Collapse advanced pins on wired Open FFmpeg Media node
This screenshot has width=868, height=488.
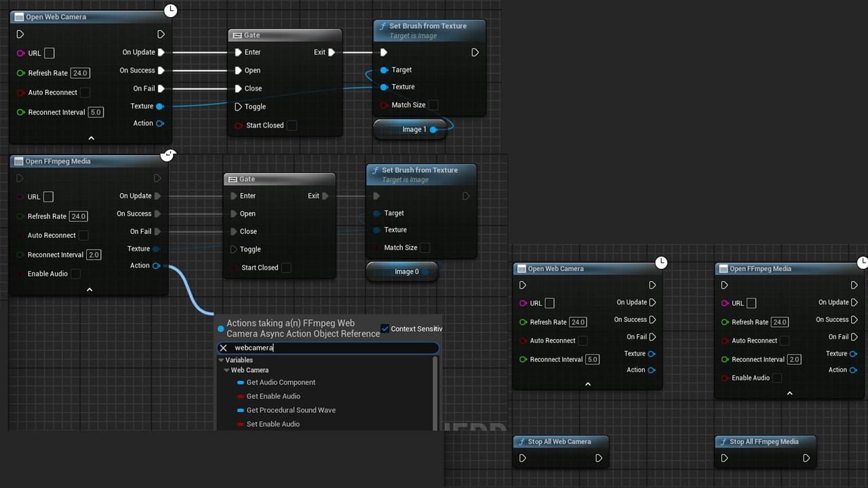[x=90, y=289]
